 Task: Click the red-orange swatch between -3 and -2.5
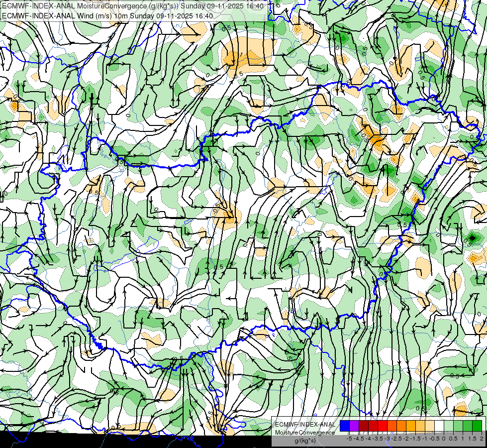tap(392, 426)
